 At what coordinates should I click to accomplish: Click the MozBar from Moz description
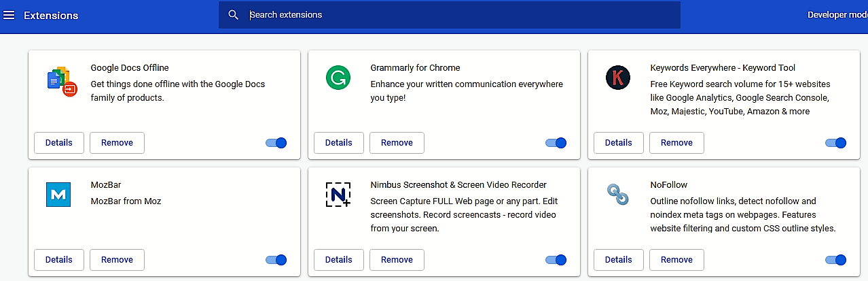126,201
